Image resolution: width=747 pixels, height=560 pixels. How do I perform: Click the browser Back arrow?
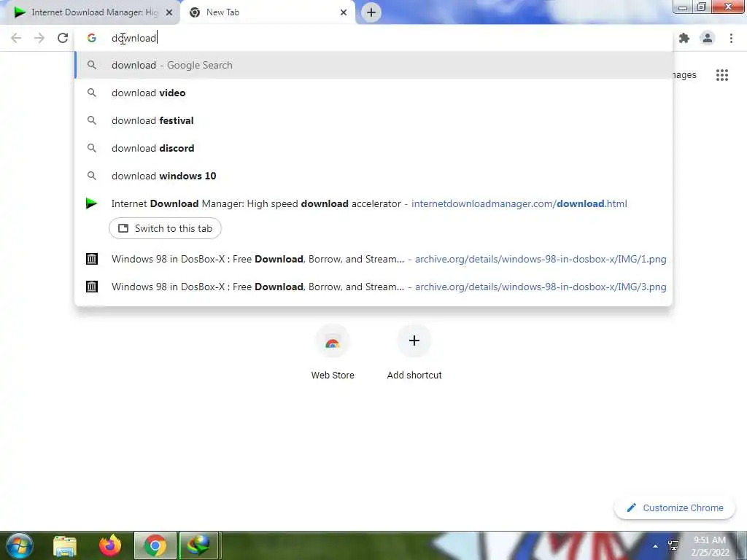point(16,38)
